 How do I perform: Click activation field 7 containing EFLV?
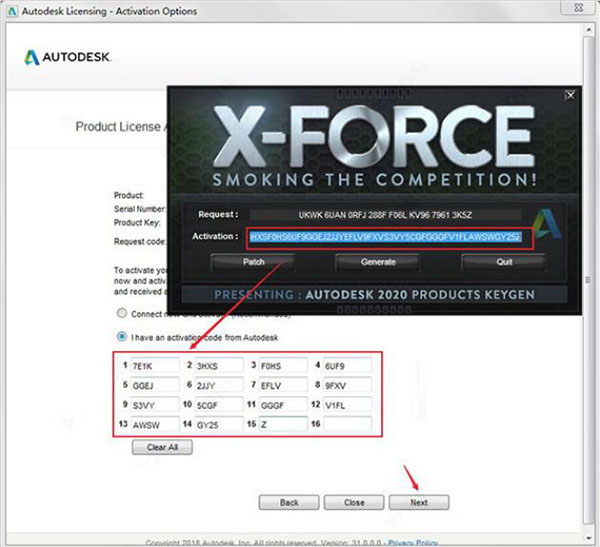tap(283, 385)
